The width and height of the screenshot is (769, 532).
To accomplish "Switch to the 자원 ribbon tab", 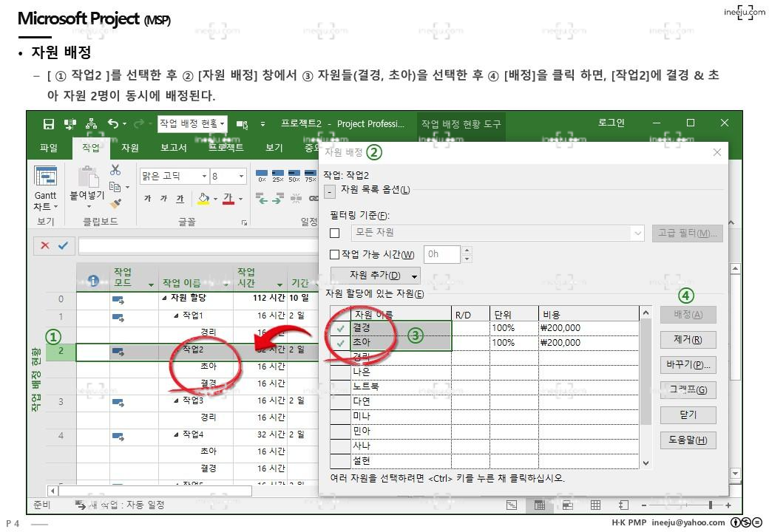I will point(130,148).
